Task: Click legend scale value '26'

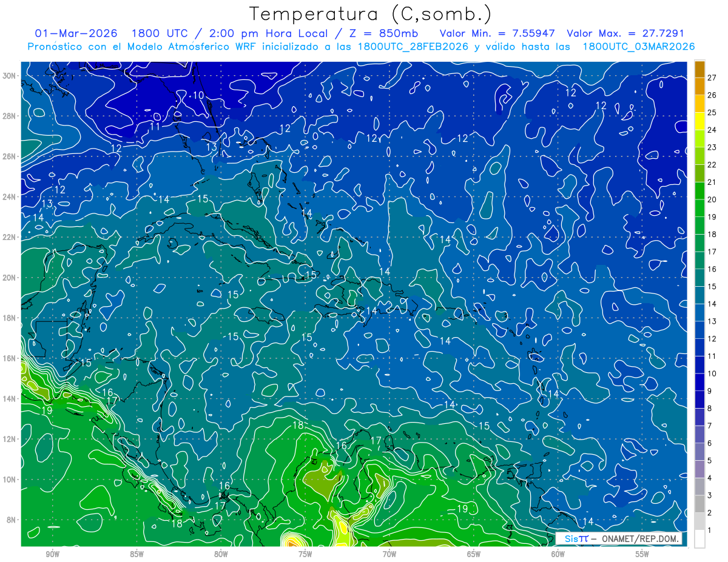Action: 712,95
